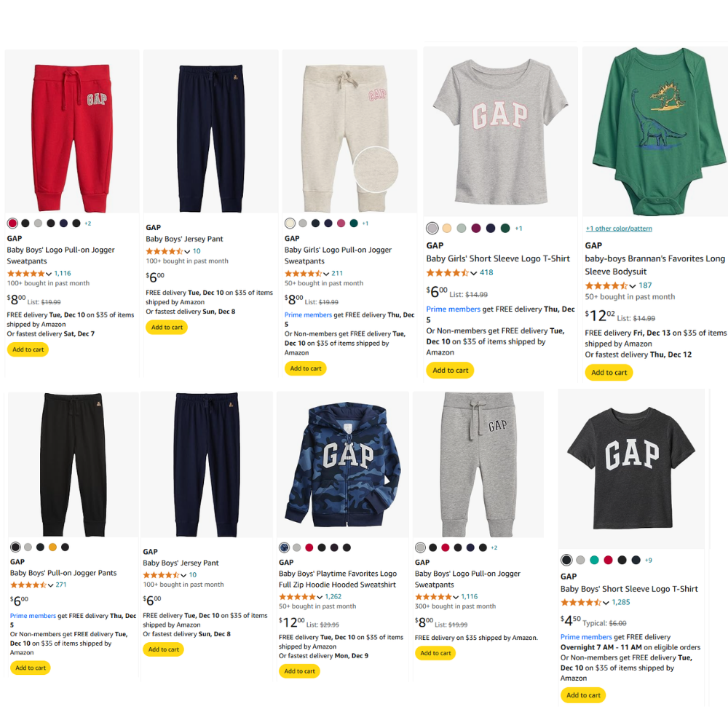
Task: Open '+1 other color/pattern' link
Action: click(619, 229)
